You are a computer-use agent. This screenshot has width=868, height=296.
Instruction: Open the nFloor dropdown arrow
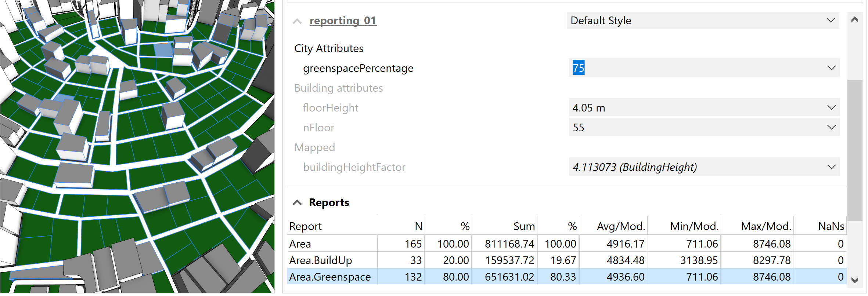(x=831, y=127)
